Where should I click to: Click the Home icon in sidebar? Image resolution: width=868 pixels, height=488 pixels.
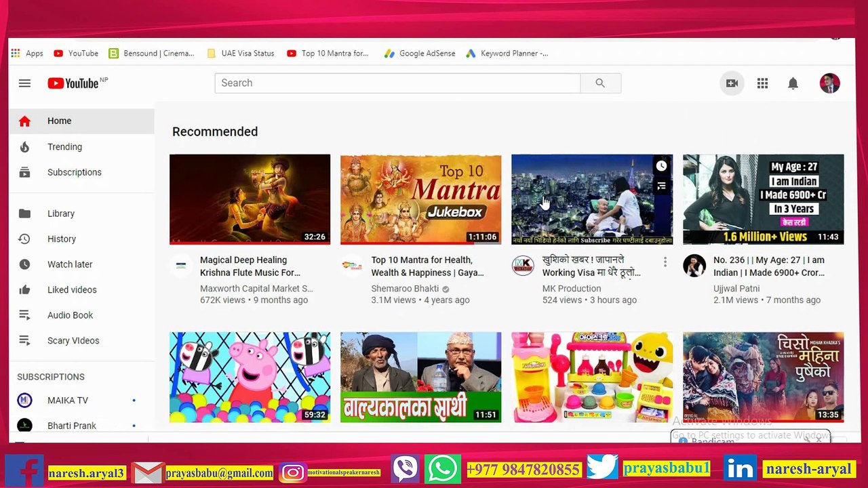24,121
